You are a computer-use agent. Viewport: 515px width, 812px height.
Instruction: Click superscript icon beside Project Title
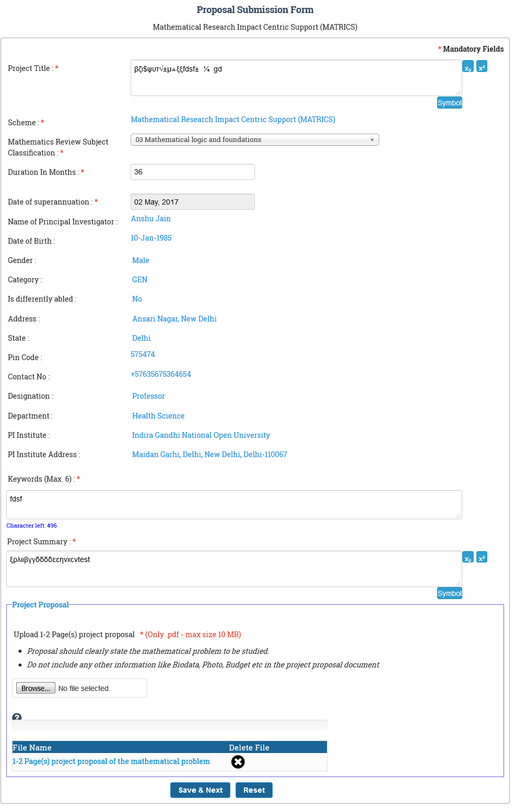(482, 67)
